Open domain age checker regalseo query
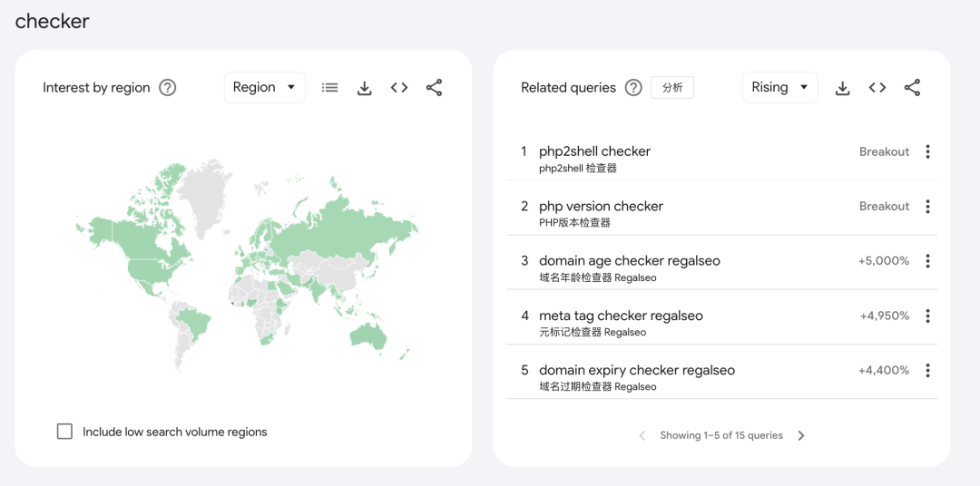980x486 pixels. click(630, 260)
